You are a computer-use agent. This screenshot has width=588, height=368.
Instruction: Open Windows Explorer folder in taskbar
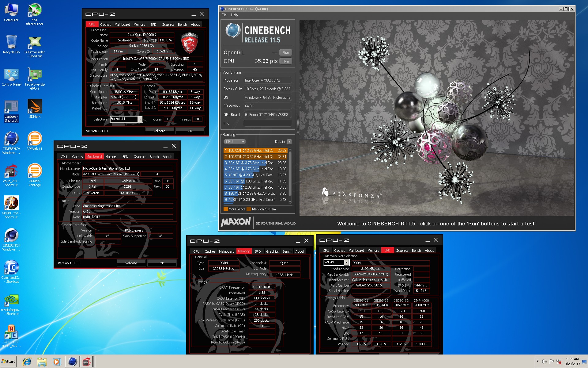click(42, 362)
